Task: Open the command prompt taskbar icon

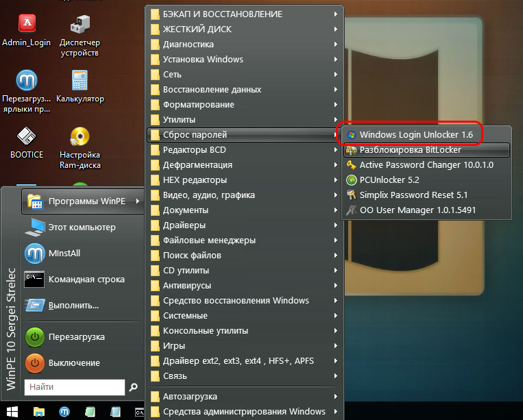Action: (x=140, y=412)
